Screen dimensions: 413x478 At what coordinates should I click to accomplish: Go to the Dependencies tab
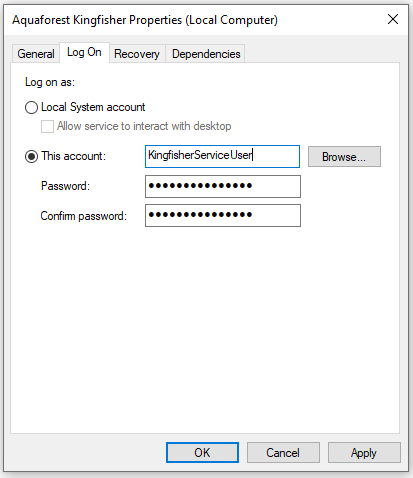point(206,54)
